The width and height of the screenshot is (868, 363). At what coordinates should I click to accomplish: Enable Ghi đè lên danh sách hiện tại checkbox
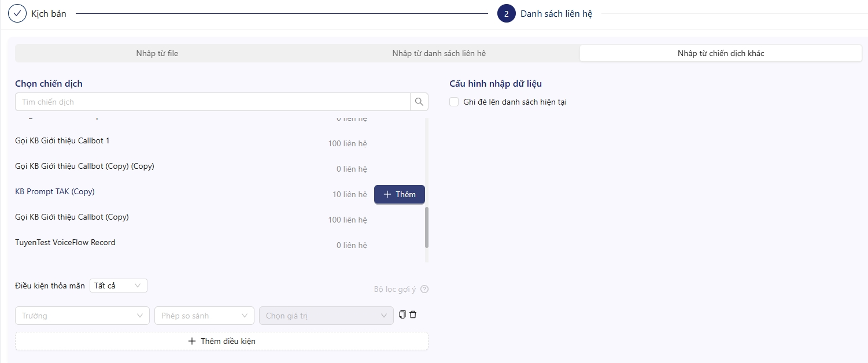pos(455,102)
